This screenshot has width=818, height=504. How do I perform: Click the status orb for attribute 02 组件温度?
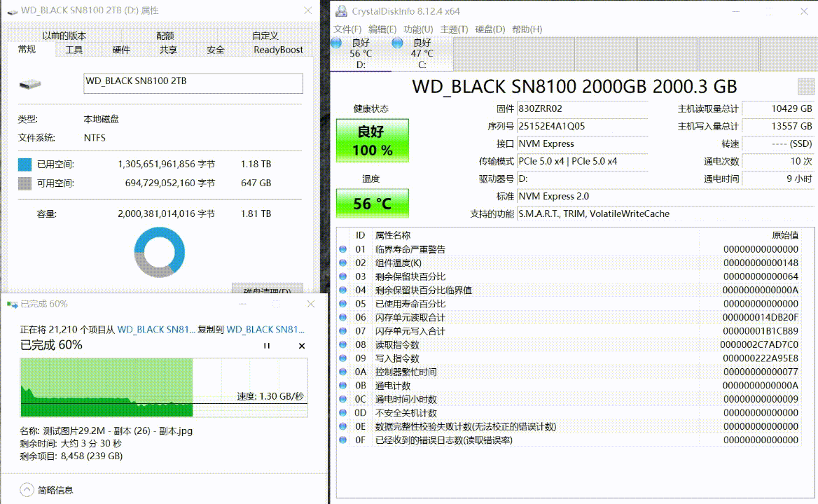[342, 262]
